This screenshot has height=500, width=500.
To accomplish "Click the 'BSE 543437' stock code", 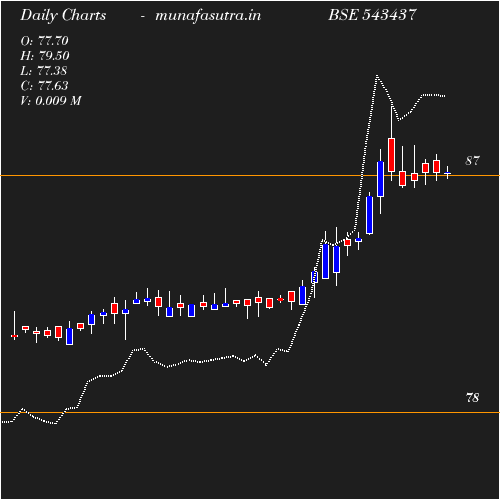I will pyautogui.click(x=372, y=15).
